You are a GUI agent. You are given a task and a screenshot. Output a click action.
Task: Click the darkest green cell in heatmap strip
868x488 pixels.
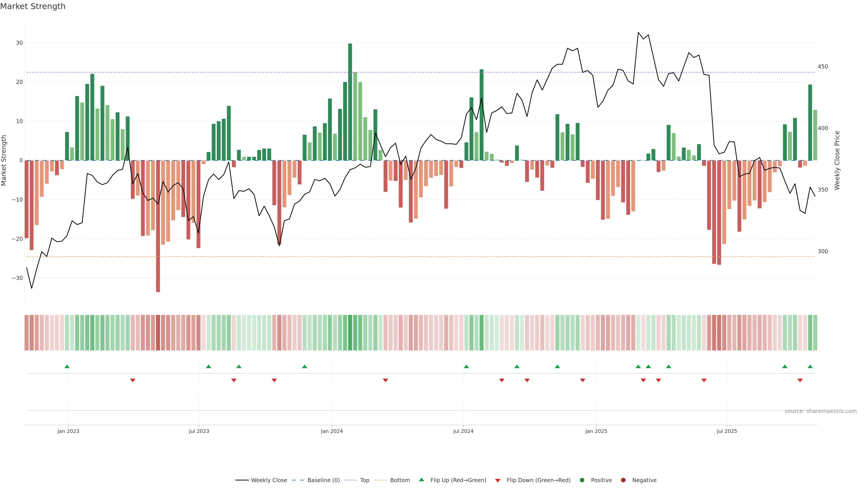[350, 333]
